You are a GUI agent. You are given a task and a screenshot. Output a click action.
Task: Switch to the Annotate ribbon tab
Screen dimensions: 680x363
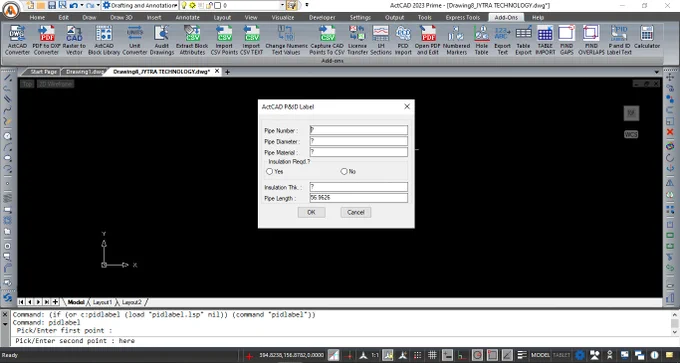click(187, 17)
